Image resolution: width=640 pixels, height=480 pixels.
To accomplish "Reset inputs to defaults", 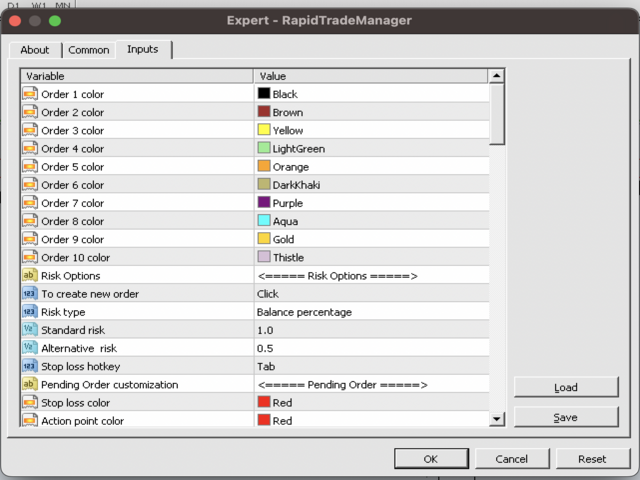I will pos(592,459).
